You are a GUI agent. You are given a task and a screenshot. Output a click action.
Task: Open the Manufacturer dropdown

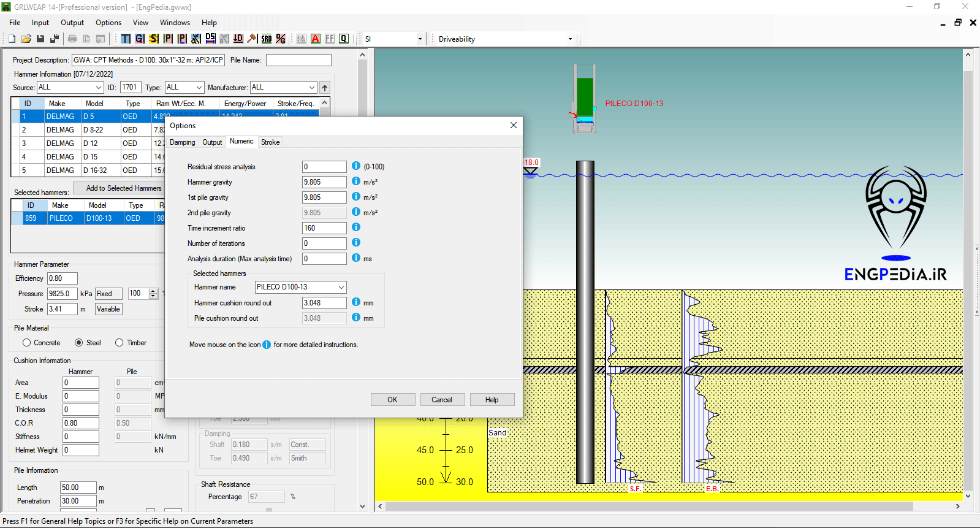click(283, 87)
